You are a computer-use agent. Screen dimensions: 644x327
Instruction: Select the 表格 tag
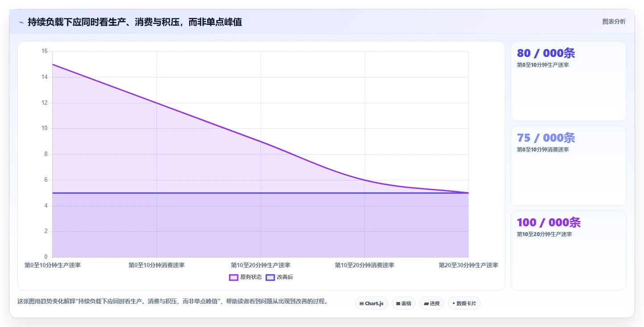coord(404,303)
